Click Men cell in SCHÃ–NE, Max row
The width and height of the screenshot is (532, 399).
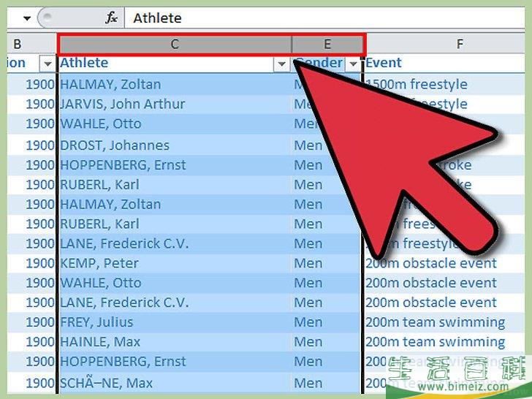(x=326, y=383)
